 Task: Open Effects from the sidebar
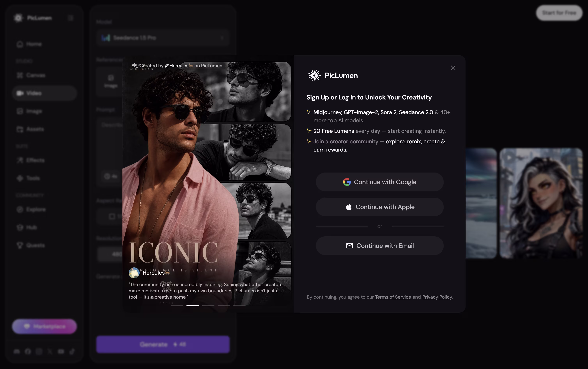tap(44, 160)
